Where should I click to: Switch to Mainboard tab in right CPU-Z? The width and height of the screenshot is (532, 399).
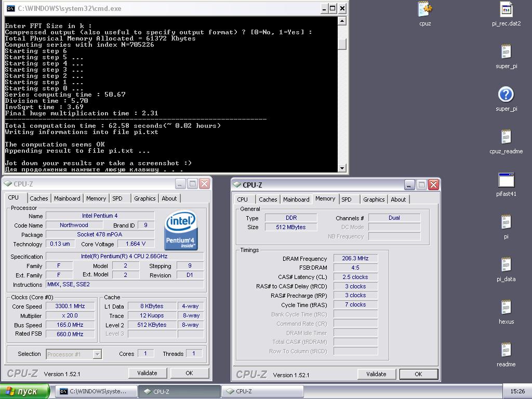(296, 199)
